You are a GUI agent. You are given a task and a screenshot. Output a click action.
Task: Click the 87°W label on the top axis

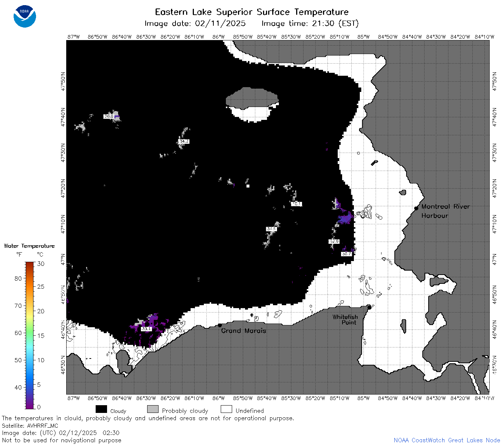point(74,37)
